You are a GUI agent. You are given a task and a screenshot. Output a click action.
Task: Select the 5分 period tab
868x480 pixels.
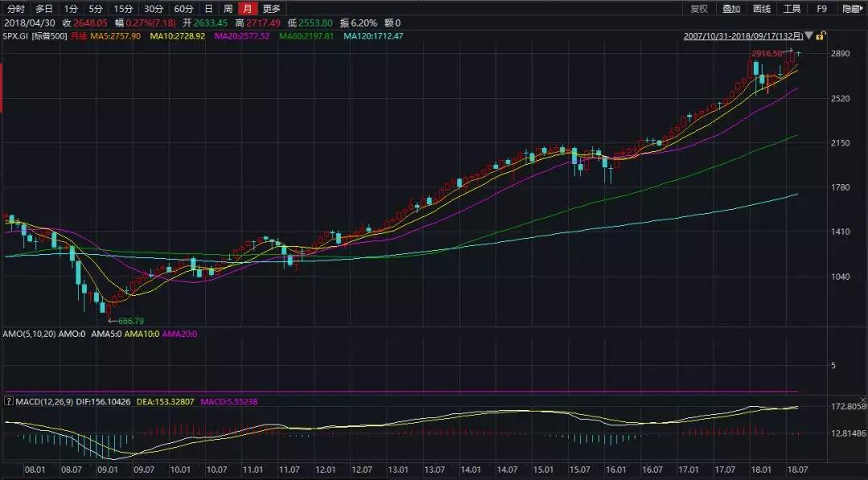click(96, 8)
